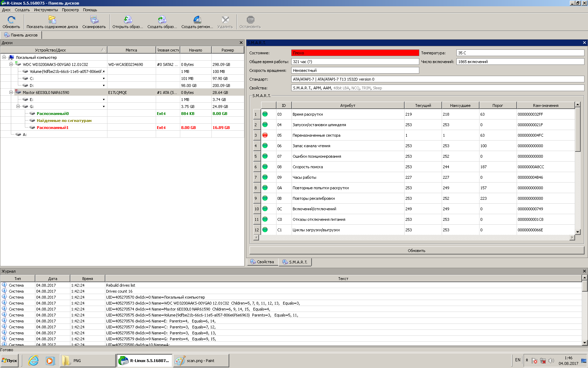Open dropdown arrow next to C: partition
Viewport: 588px width, 368px height.
click(x=104, y=79)
